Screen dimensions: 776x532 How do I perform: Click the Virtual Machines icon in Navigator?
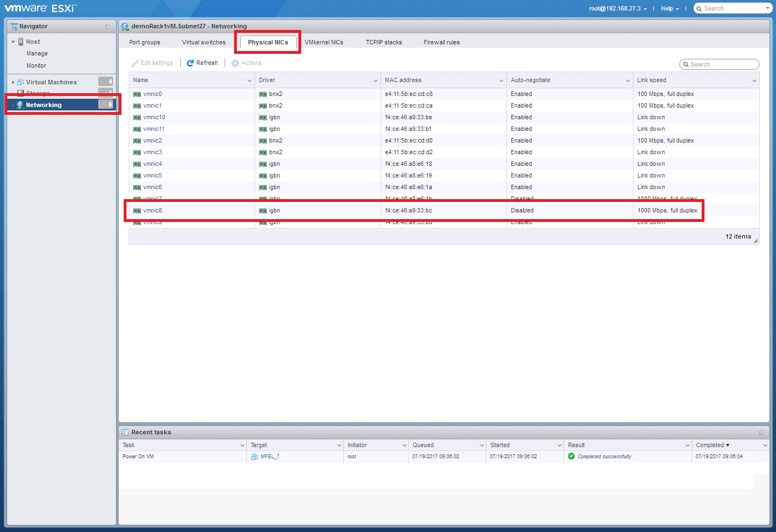(21, 82)
